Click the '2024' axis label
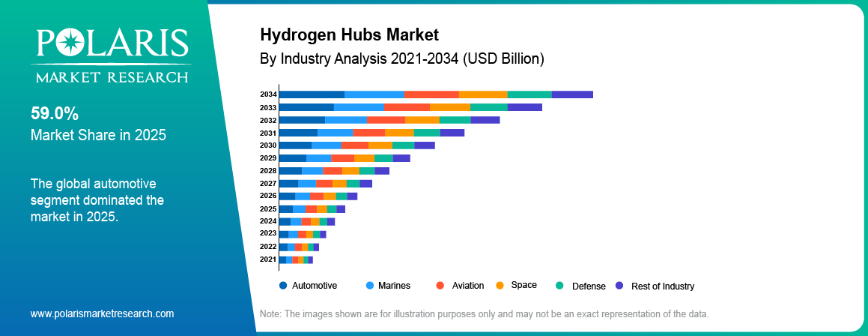Viewport: 868px width, 336px height. click(268, 221)
